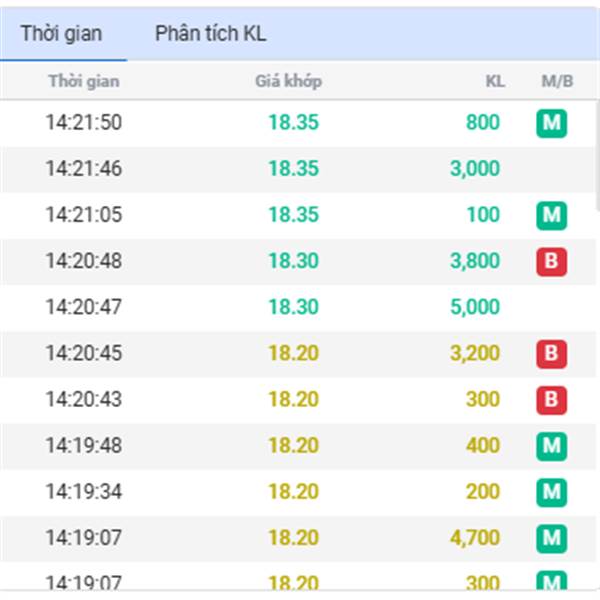The image size is (600, 600).
Task: Click the green M badge at 14:21:05
Action: pos(551,215)
